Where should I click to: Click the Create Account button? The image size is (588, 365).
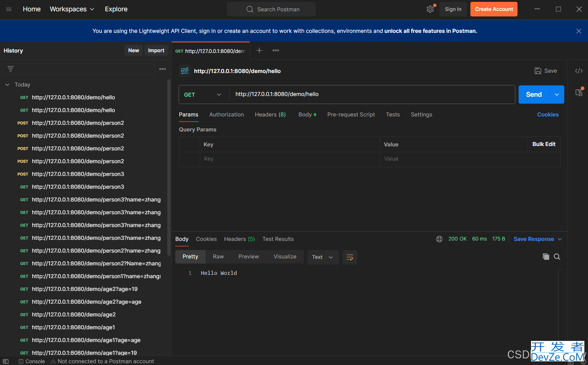click(x=494, y=9)
